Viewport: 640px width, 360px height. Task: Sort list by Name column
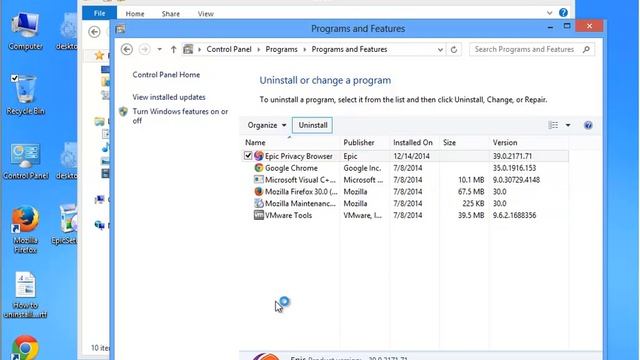(x=255, y=142)
